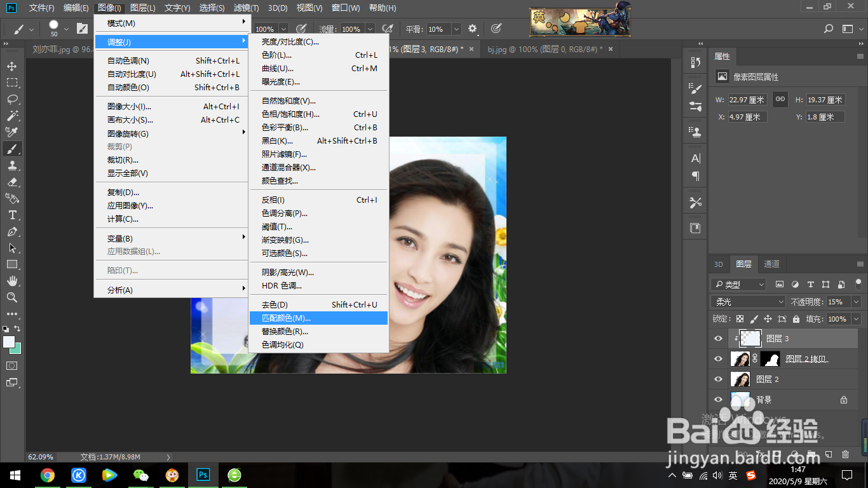
Task: Click the delete layer trash icon
Action: coord(845,454)
